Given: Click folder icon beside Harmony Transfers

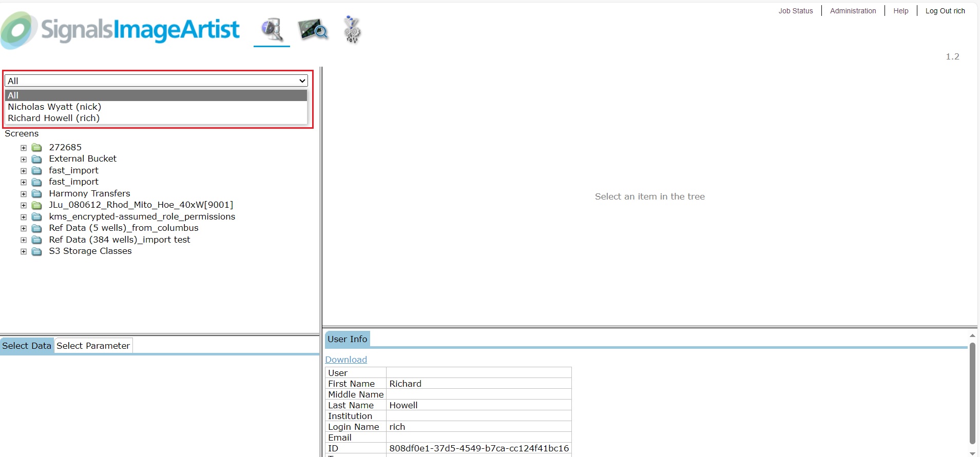Looking at the screenshot, I should [x=37, y=194].
